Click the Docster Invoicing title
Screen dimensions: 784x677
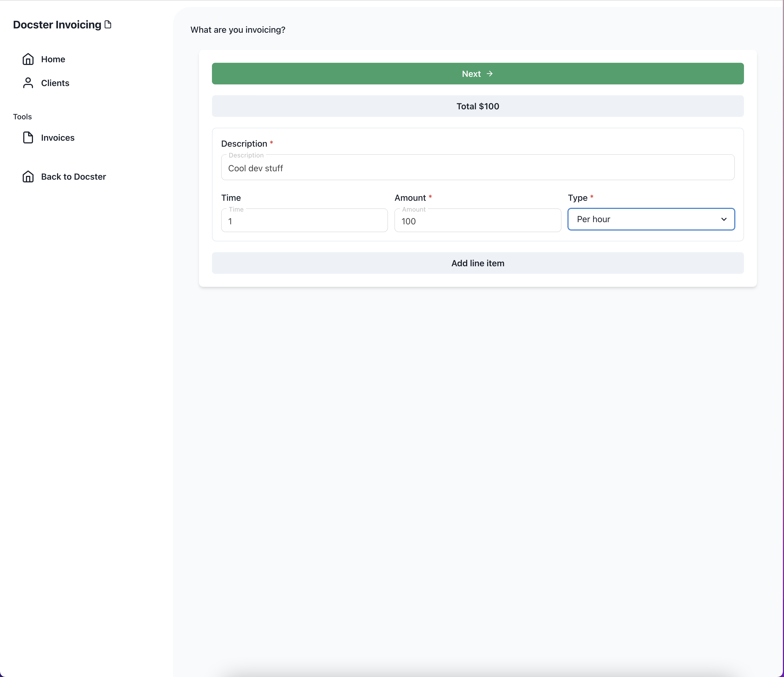click(57, 24)
